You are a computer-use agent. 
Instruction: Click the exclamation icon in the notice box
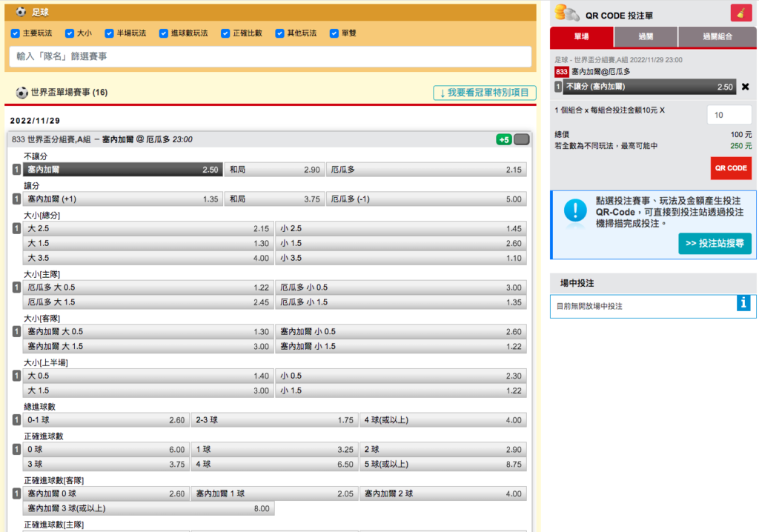[575, 210]
